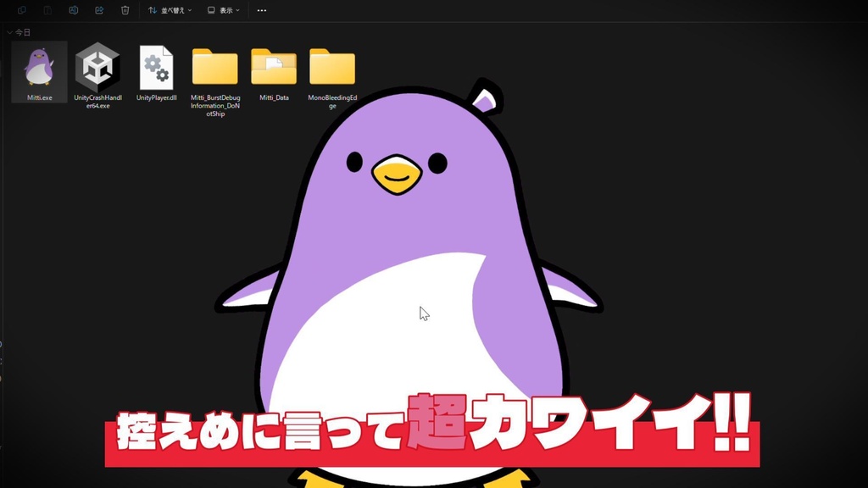Open the See more (...) toolbar menu

pos(261,10)
